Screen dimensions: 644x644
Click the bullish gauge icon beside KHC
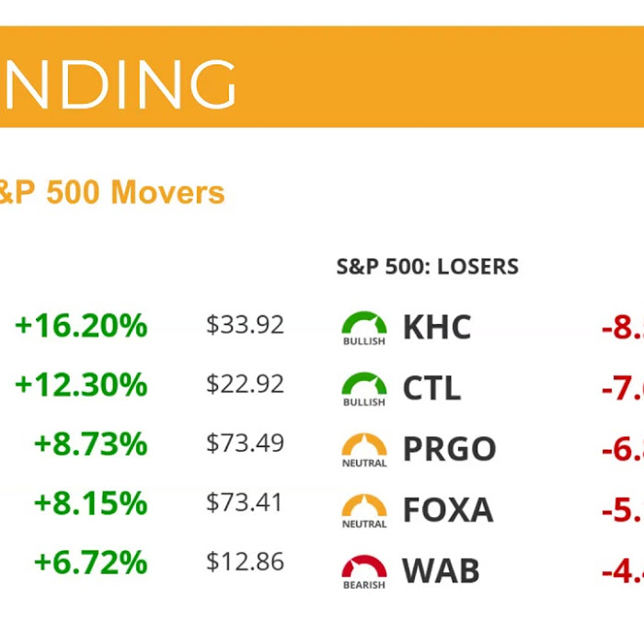coord(364,327)
